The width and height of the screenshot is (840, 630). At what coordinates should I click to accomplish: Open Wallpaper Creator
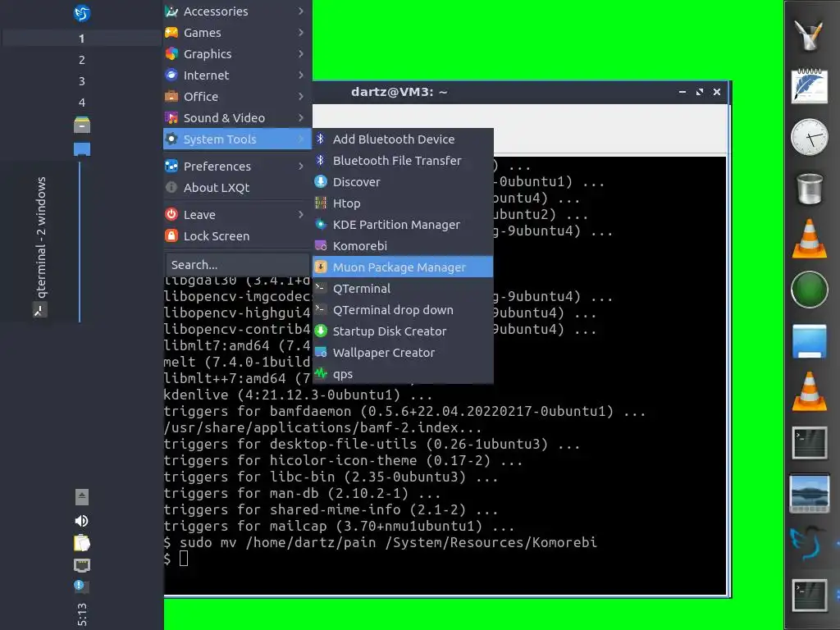(x=402, y=353)
